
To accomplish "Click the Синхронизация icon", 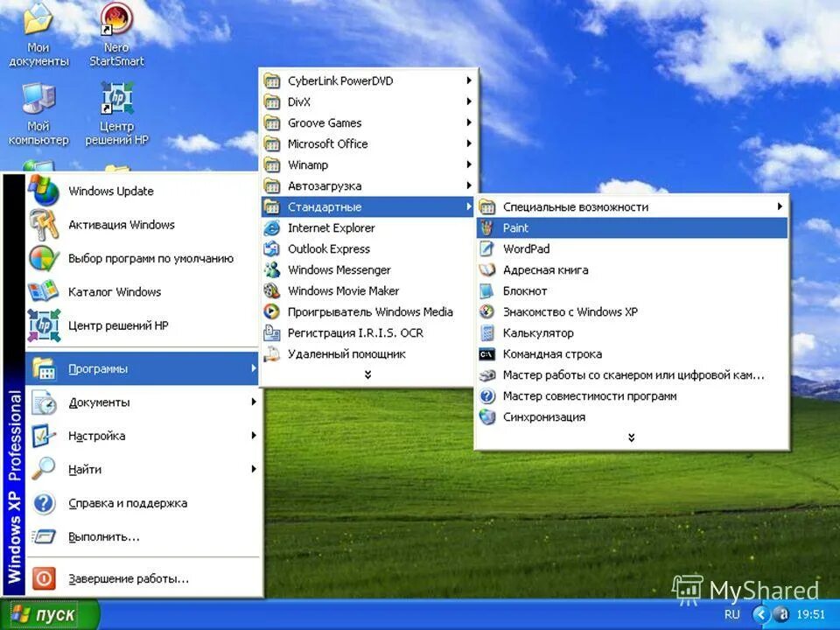I will pyautogui.click(x=487, y=416).
